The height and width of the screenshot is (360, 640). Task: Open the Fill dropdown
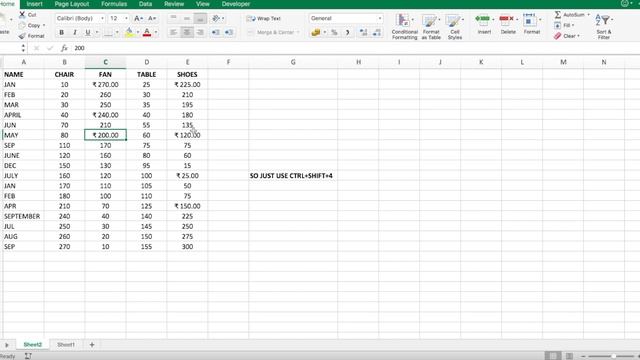tap(564, 25)
